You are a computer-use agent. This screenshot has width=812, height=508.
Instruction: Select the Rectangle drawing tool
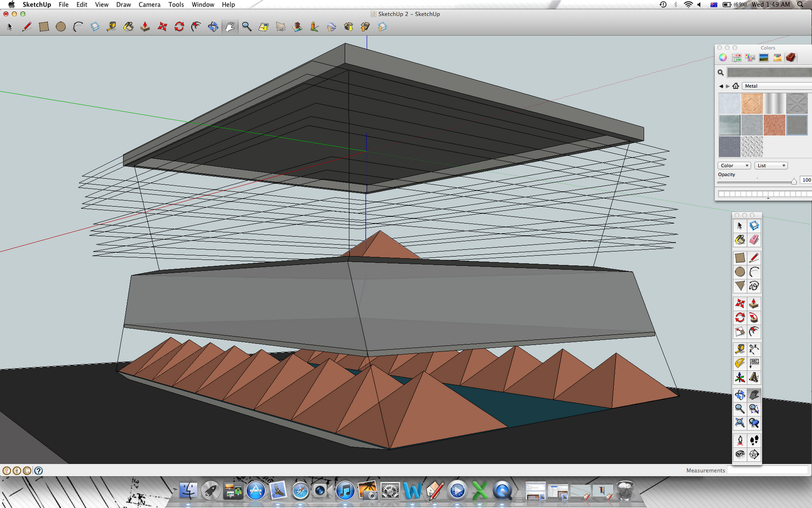tap(44, 27)
